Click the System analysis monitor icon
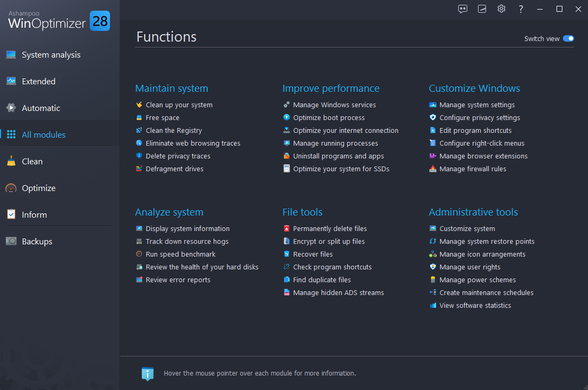This screenshot has width=588, height=390. coord(11,54)
